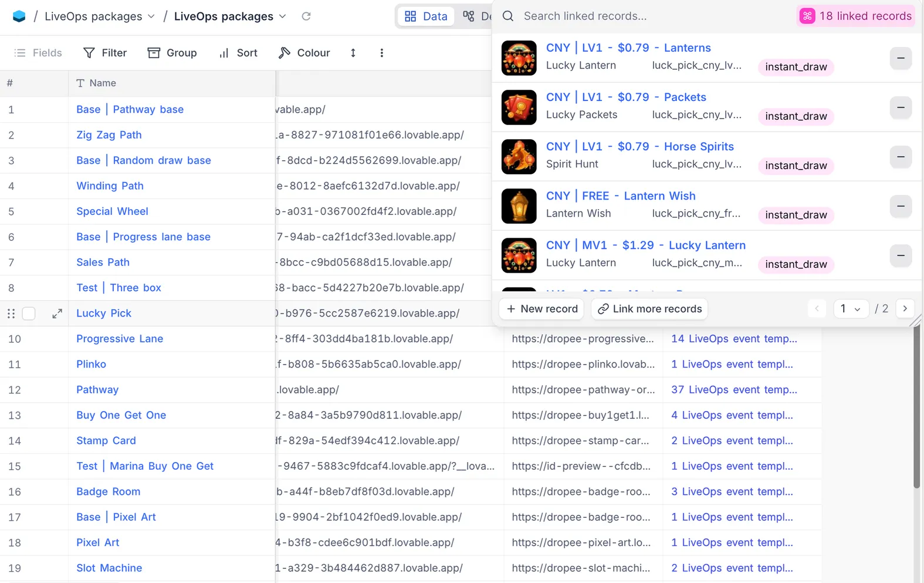Viewport: 924px width, 583px height.
Task: Open Slot Machine record
Action: [x=109, y=568]
